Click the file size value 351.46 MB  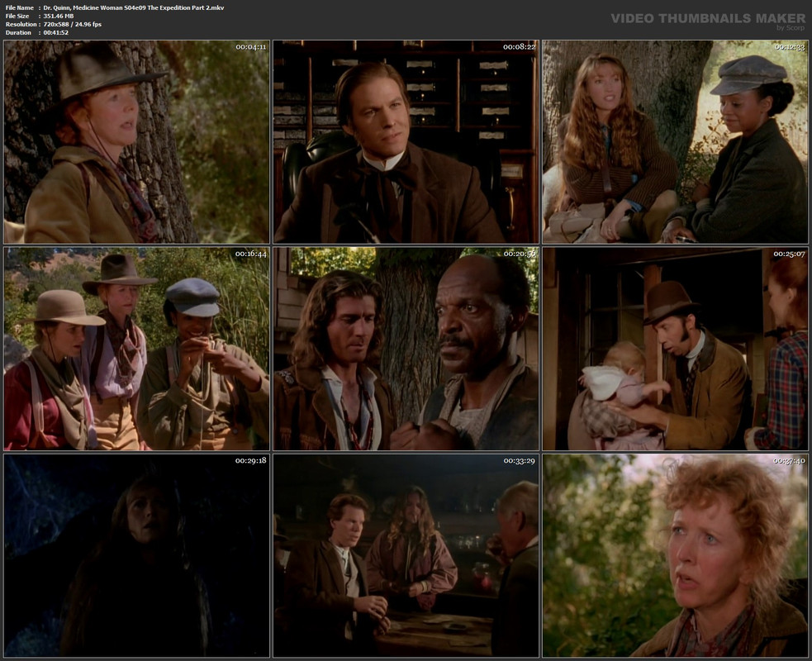click(x=59, y=16)
